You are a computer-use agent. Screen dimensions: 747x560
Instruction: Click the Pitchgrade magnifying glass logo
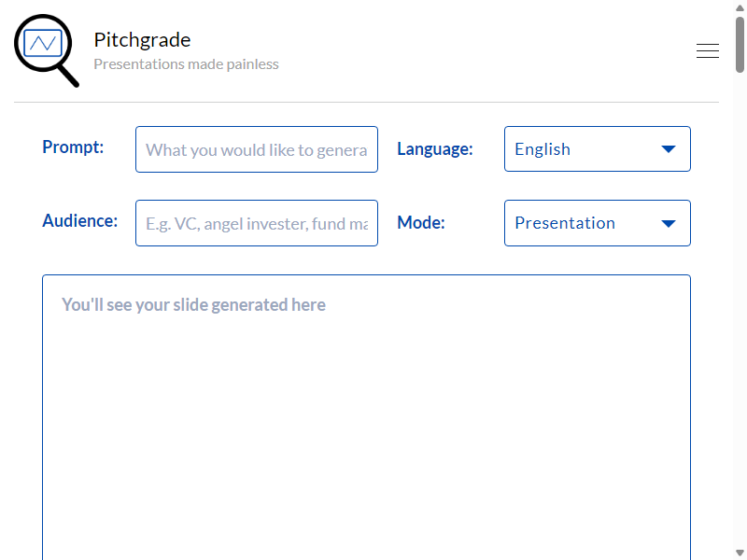tap(46, 50)
